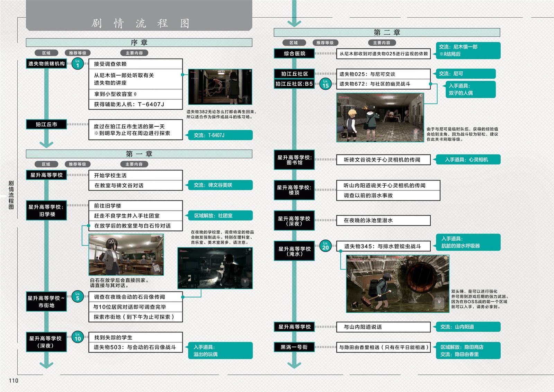Click the Lv.5 level badge
The height and width of the screenshot is (392, 554).
tap(78, 297)
